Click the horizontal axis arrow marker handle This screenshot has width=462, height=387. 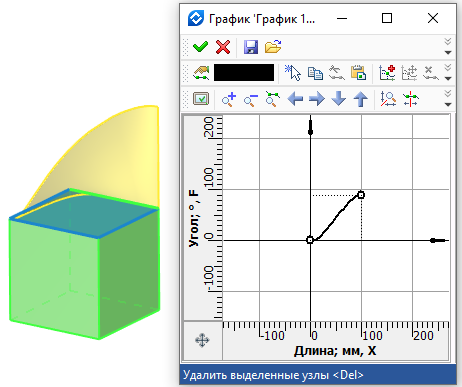437,240
